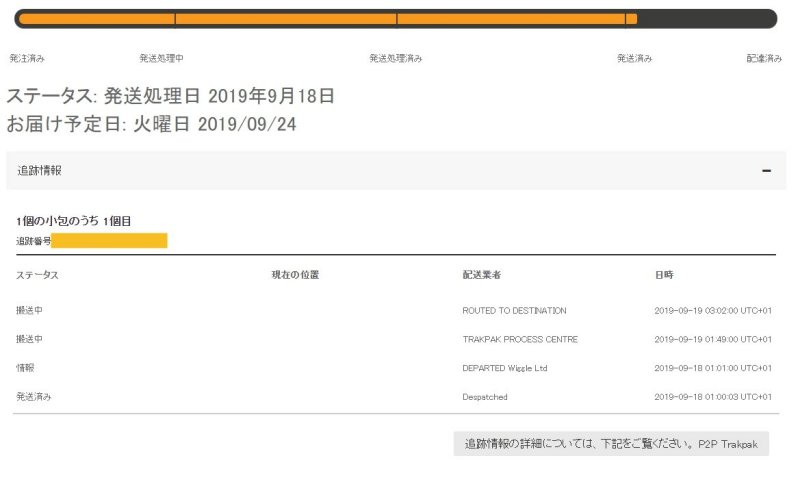Click the 現在の位置 column header

point(295,274)
